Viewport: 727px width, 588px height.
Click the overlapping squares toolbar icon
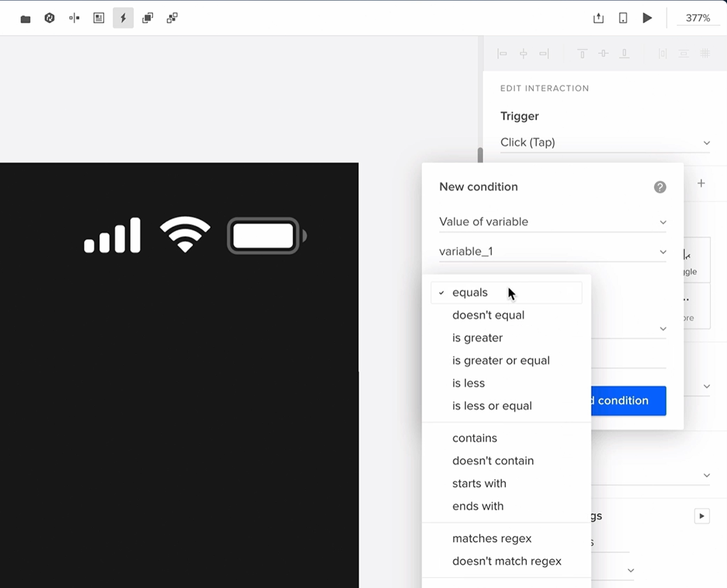(x=148, y=18)
